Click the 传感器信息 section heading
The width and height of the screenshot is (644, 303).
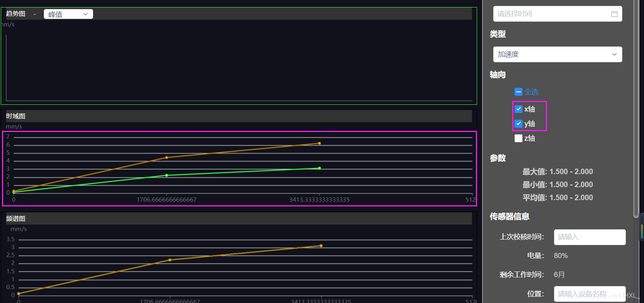509,216
